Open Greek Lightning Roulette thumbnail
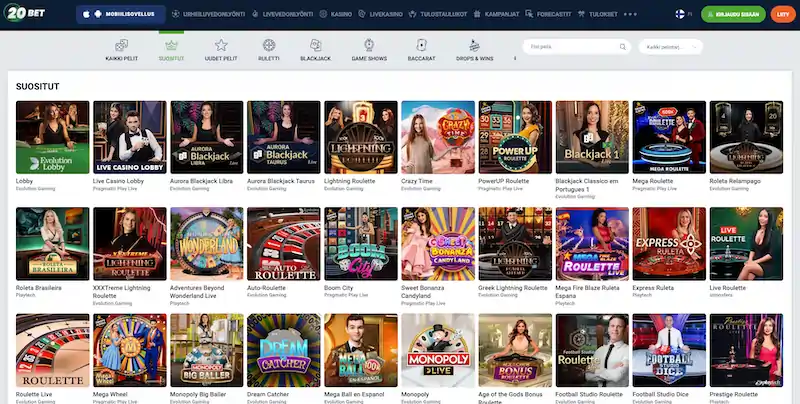800x404 pixels. point(515,244)
